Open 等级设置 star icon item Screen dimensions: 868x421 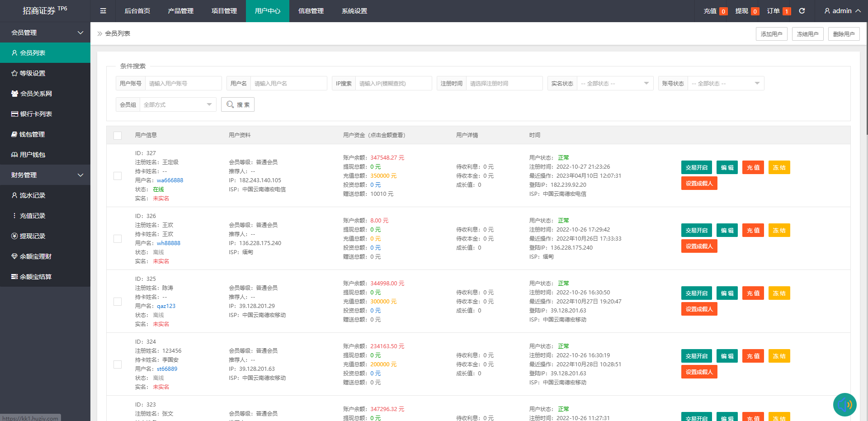click(32, 73)
